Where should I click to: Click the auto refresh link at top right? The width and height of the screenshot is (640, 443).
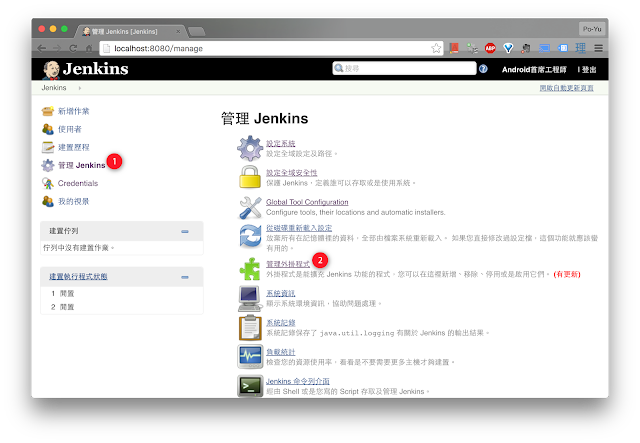[x=567, y=88]
